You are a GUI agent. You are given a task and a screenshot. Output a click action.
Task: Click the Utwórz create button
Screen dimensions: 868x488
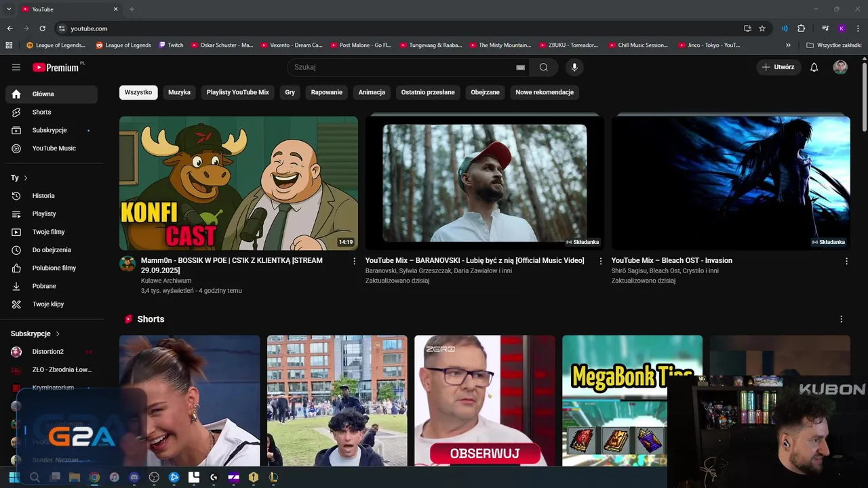click(778, 67)
